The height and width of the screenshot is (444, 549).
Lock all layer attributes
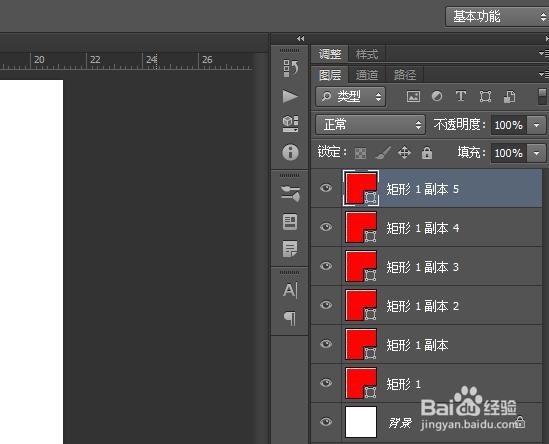coord(427,153)
